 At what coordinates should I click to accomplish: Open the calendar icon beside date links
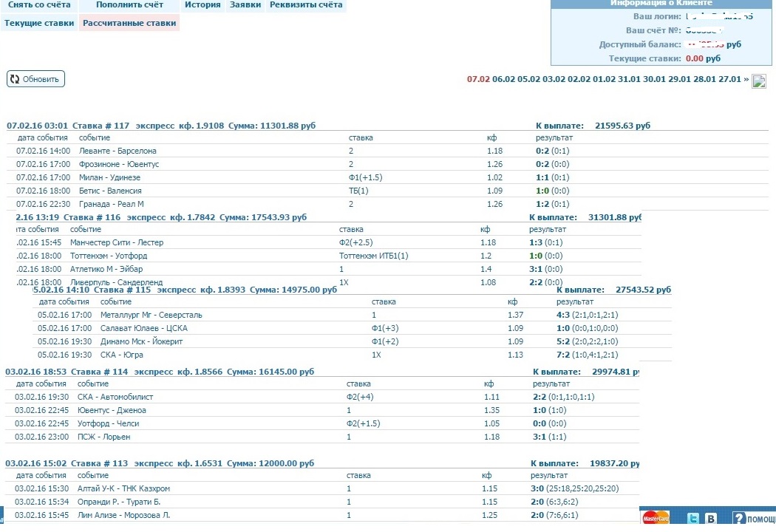tap(759, 81)
